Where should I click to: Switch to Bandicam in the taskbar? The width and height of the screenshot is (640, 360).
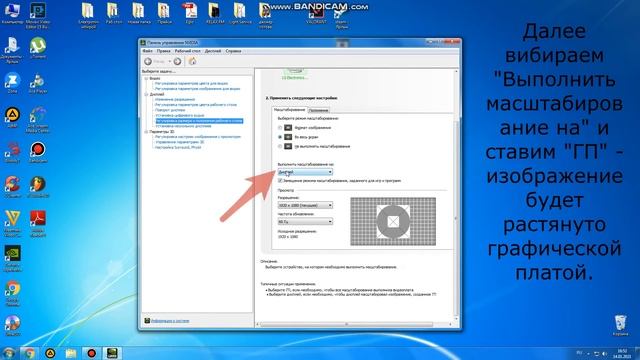91,353
